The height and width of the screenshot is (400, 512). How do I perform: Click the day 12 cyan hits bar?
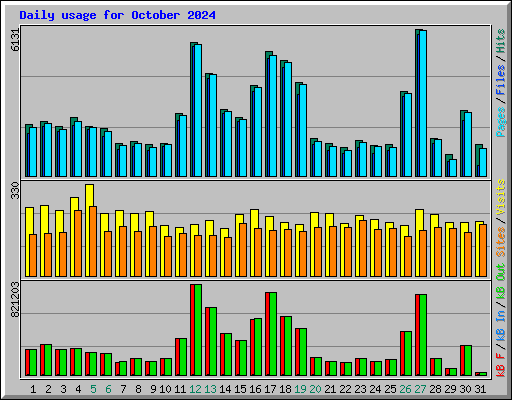coord(198,110)
